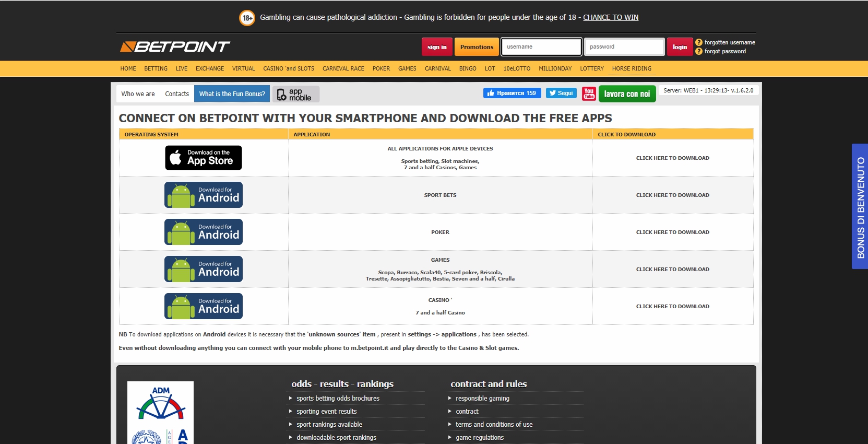This screenshot has width=868, height=444.
Task: Click the Facebook like button
Action: tap(512, 93)
